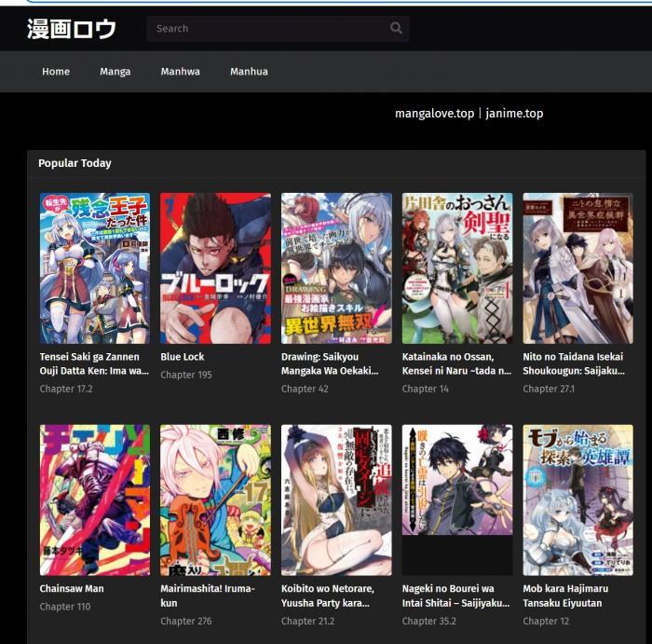Open Chainsaw Man Chapter 110 link
Screen dimensions: 652x644
(x=65, y=607)
